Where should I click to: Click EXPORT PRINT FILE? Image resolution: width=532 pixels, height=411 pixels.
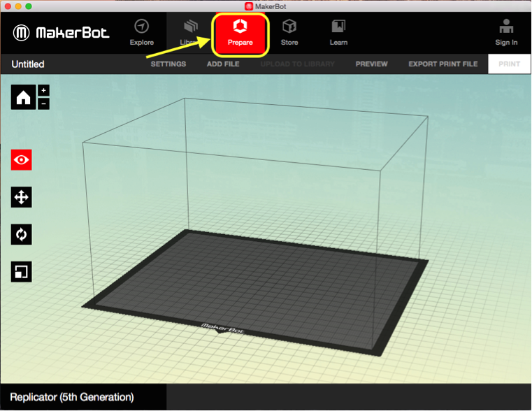pos(443,64)
